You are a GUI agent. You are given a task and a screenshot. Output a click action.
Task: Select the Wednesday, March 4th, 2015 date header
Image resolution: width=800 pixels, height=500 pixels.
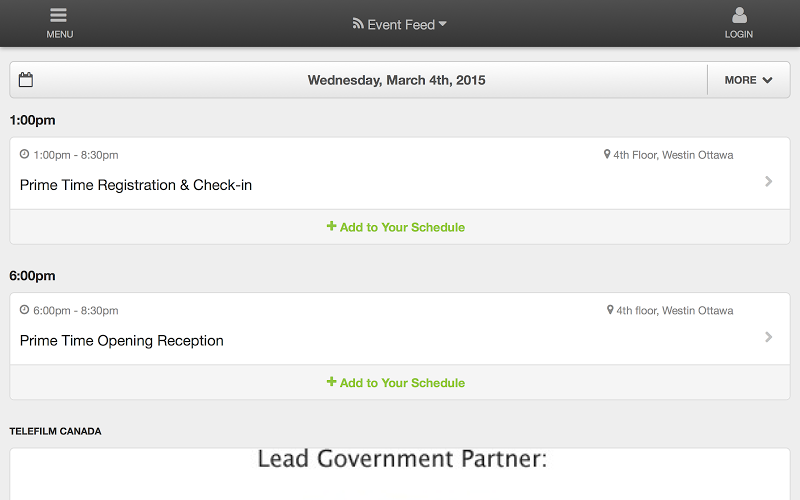click(x=396, y=80)
